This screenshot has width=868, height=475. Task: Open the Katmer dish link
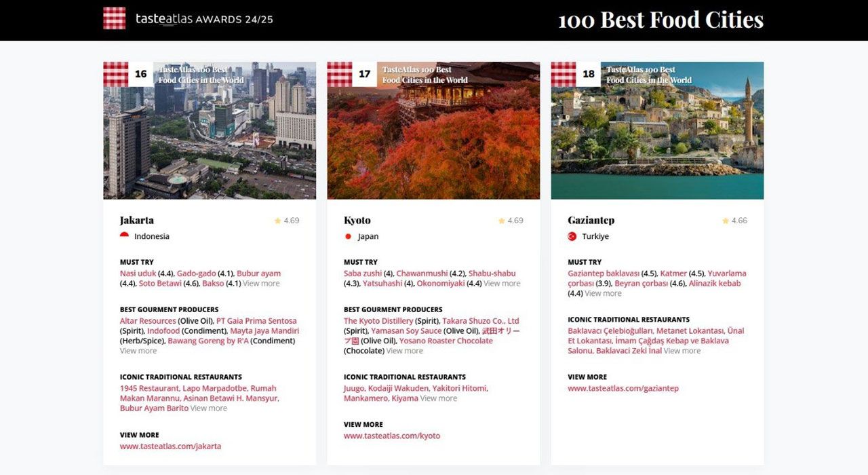coord(673,273)
